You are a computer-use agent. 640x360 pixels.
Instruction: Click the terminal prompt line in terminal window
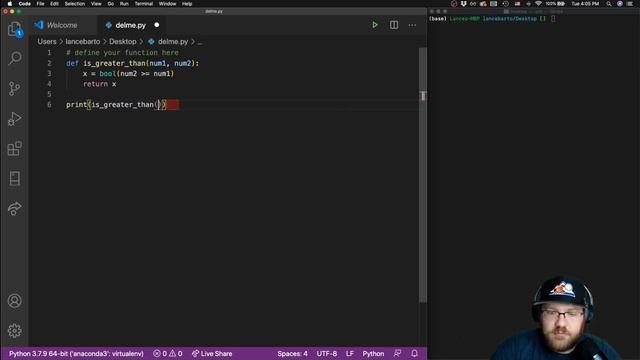(x=492, y=19)
